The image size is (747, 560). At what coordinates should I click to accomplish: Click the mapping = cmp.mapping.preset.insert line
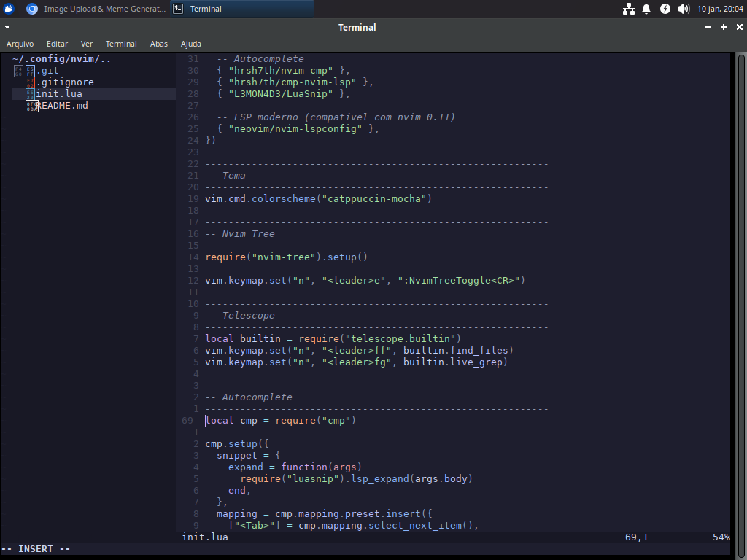324,514
